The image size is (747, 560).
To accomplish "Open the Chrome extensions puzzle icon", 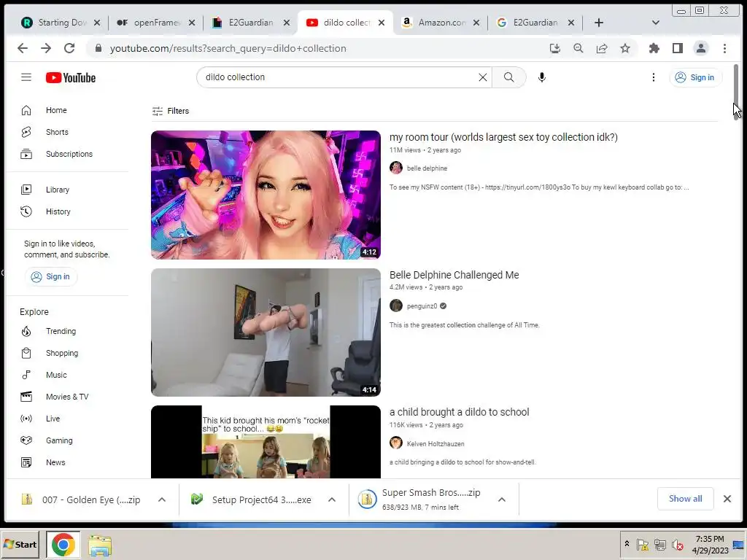I will coord(654,48).
